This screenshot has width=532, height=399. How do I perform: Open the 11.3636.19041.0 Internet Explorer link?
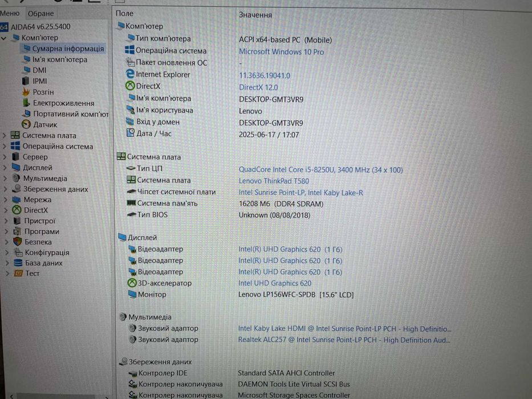(x=265, y=76)
